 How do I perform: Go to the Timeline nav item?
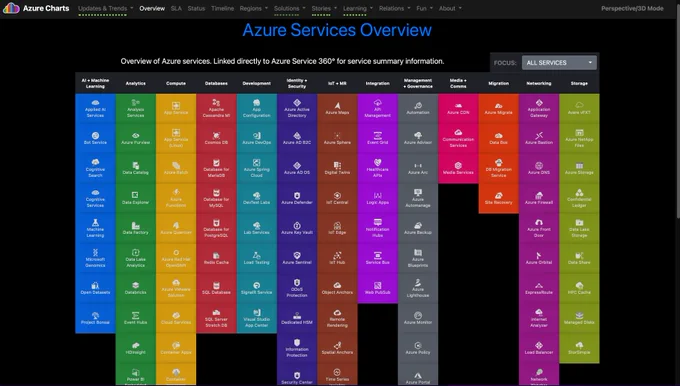(222, 8)
